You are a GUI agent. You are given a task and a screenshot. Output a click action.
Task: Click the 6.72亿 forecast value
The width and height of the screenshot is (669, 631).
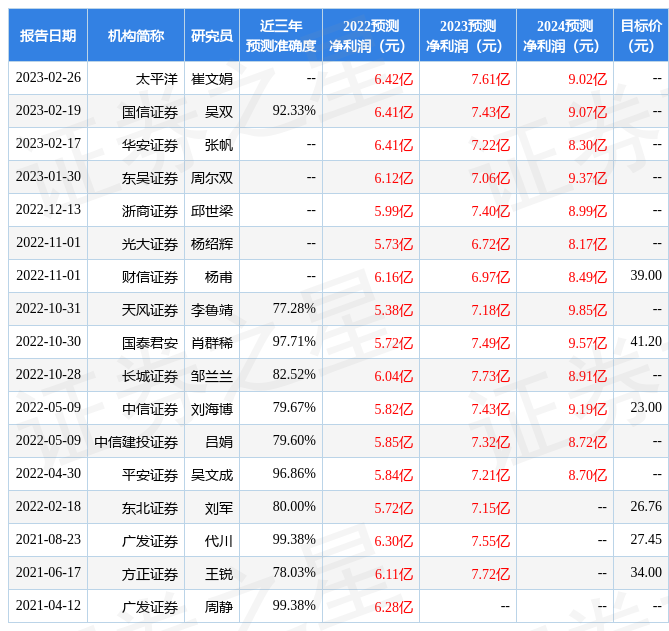click(490, 244)
